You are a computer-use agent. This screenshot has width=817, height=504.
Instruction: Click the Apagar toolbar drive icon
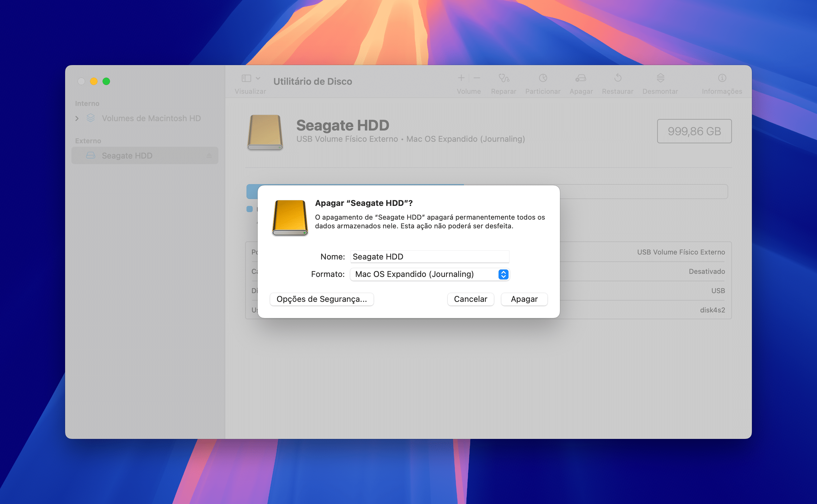[581, 78]
